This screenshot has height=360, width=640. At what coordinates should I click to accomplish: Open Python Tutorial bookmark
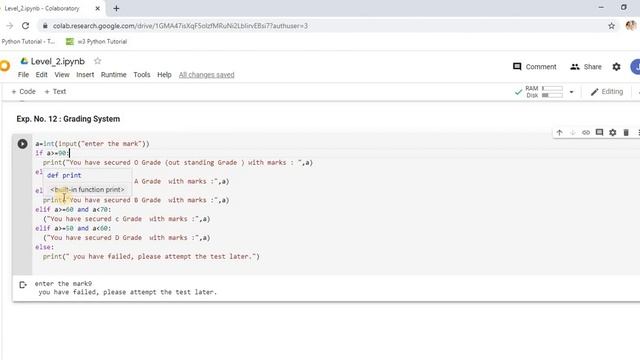(x=28, y=42)
